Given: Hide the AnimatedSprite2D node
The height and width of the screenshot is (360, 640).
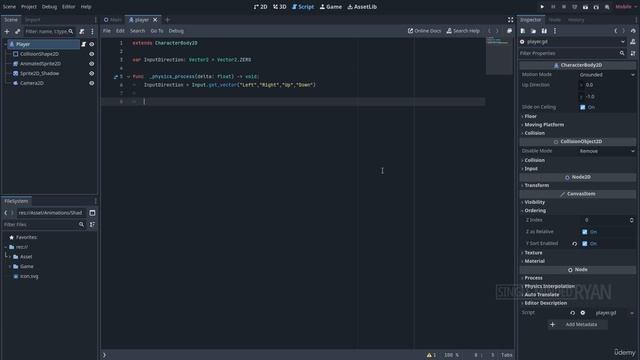Looking at the screenshot, I should pos(91,64).
